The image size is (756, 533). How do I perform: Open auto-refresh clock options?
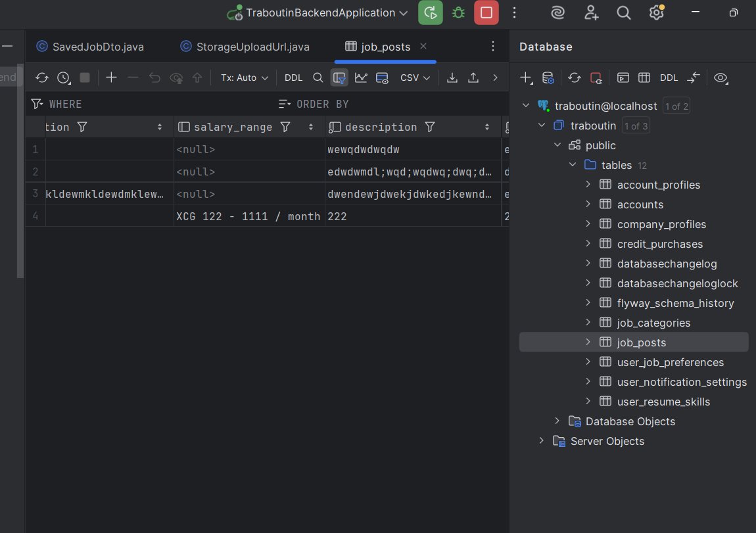pyautogui.click(x=64, y=78)
